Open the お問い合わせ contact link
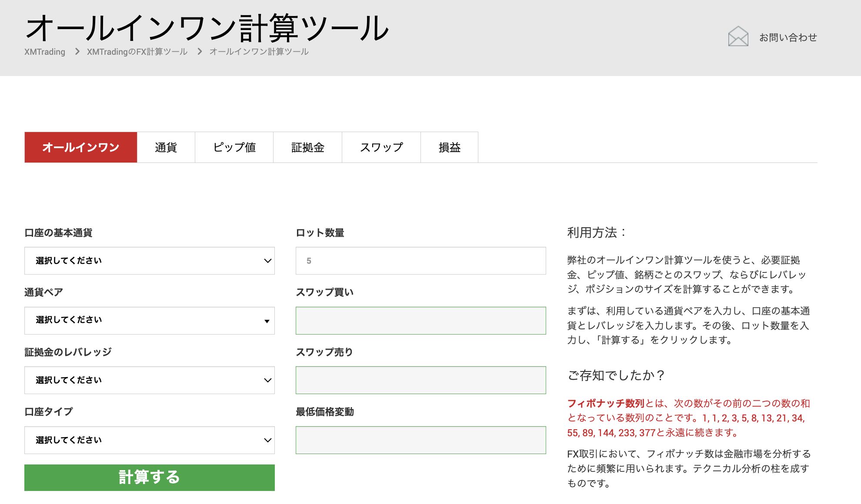861x504 pixels. (x=788, y=38)
